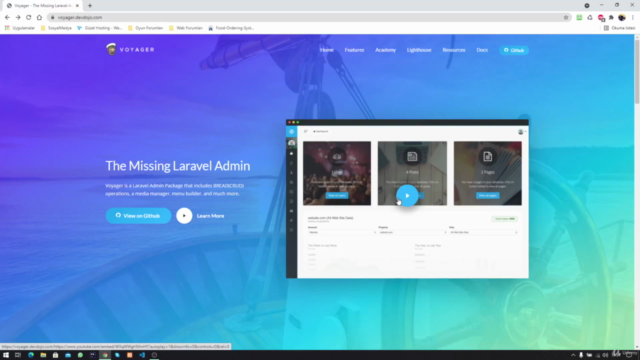
Task: Open the Resources nav item
Action: pos(453,50)
